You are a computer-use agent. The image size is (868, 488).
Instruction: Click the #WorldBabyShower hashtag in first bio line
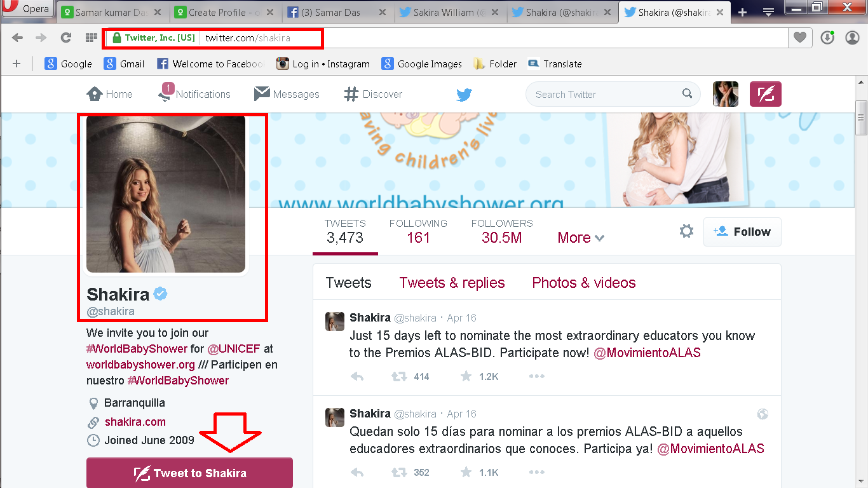point(137,348)
